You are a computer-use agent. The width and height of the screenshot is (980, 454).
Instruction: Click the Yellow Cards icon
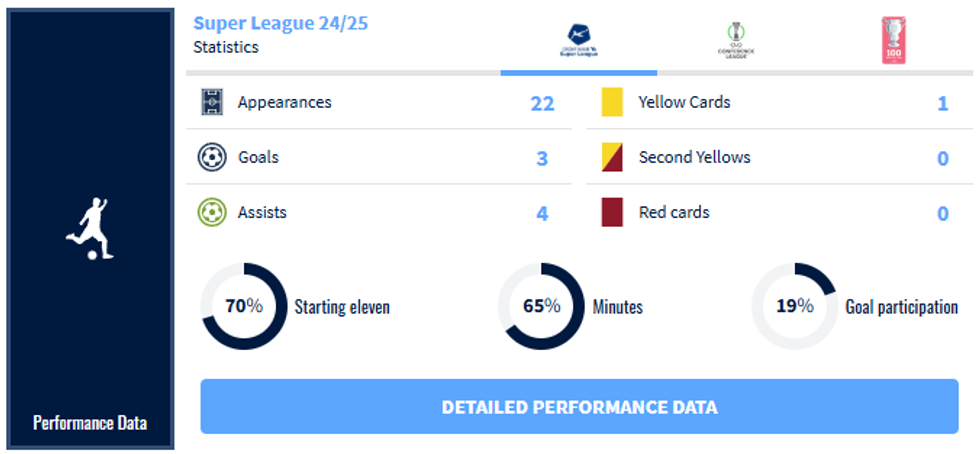[612, 102]
